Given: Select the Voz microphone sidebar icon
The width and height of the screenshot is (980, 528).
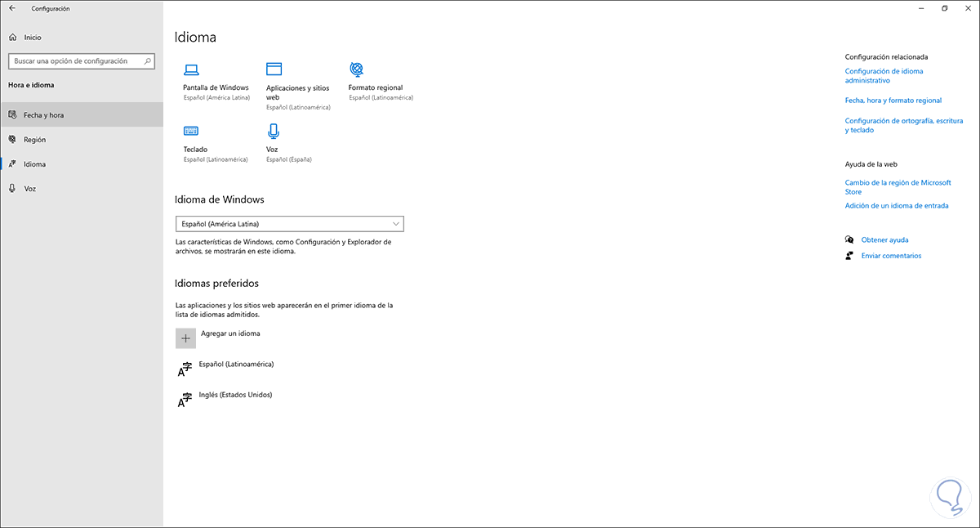Looking at the screenshot, I should coord(12,189).
